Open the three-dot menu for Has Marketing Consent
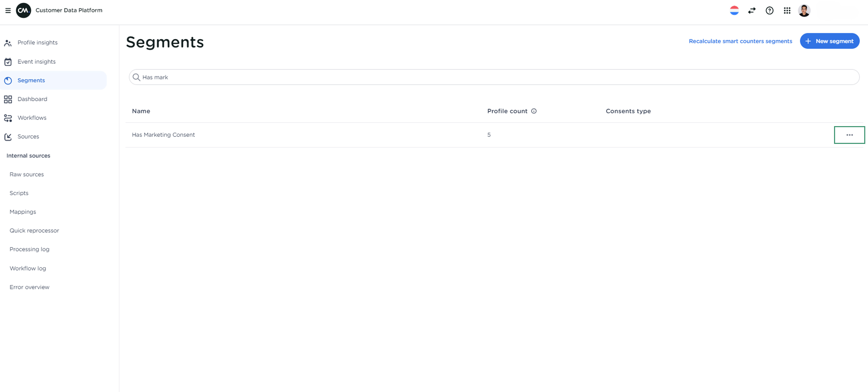 pos(849,135)
